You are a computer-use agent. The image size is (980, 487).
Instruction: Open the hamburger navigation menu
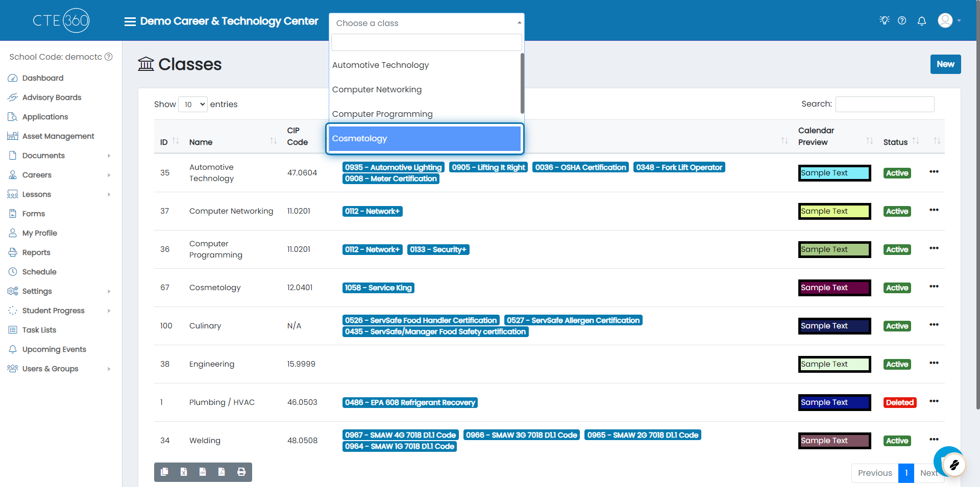130,21
